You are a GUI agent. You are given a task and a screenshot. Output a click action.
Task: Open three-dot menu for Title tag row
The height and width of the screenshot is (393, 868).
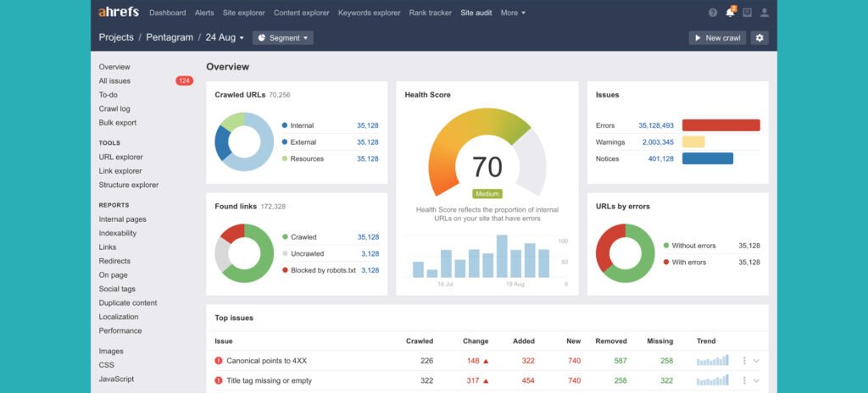click(x=744, y=381)
